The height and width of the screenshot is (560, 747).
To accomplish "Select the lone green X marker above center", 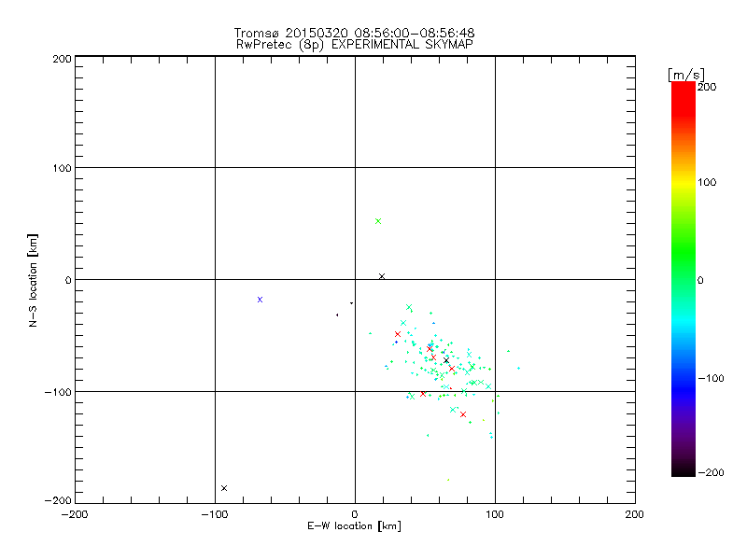I will pos(378,221).
